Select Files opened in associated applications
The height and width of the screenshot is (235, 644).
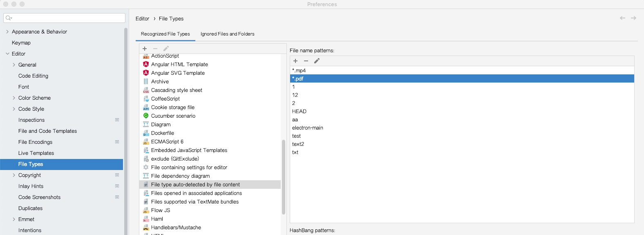(210, 193)
